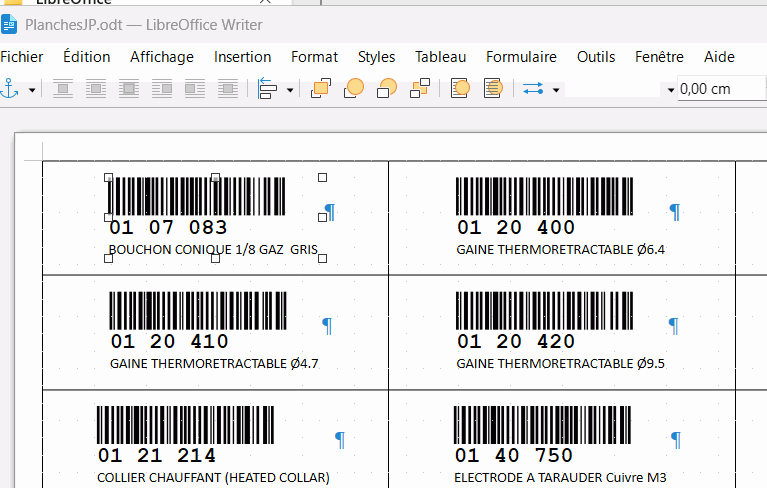Click the Bring to Front icon
The image size is (767, 488).
point(321,89)
